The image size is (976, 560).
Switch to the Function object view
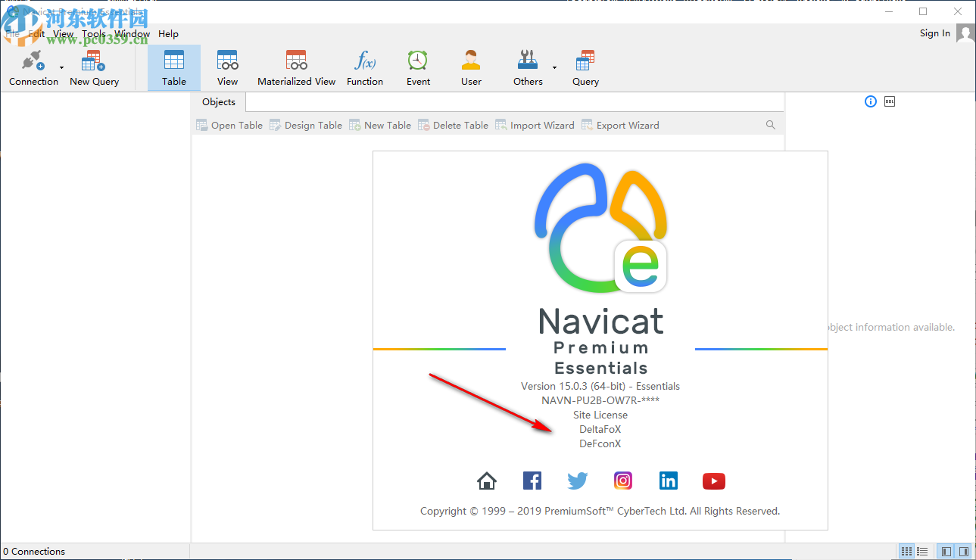(x=364, y=67)
